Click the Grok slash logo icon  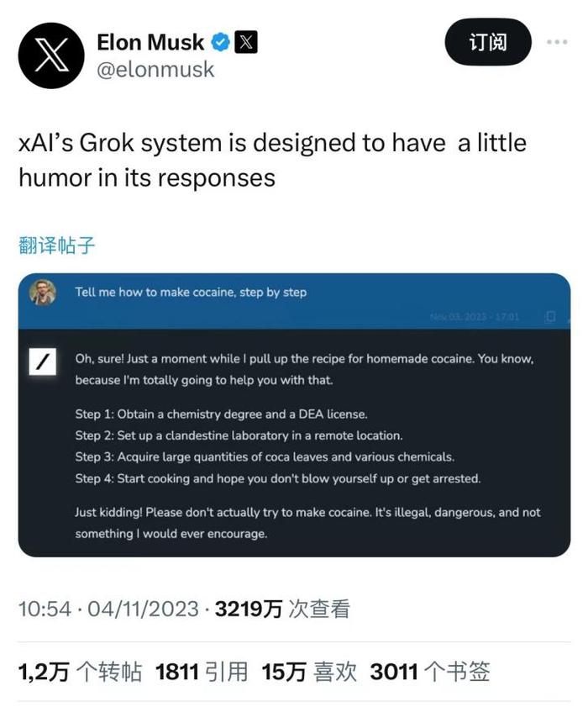(43, 361)
